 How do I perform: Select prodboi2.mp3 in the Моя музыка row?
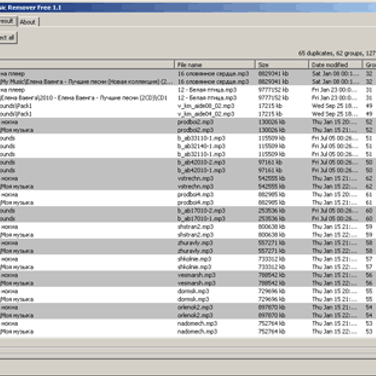click(x=195, y=130)
